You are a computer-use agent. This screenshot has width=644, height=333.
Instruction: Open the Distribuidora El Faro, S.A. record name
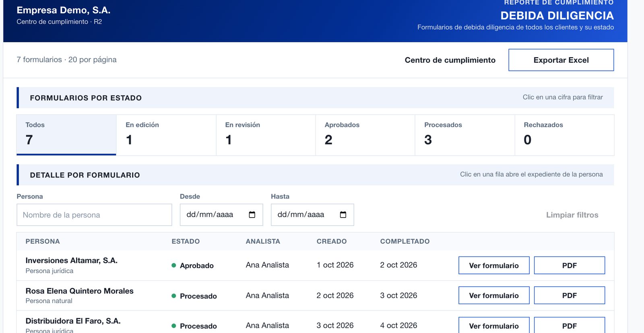(x=73, y=321)
